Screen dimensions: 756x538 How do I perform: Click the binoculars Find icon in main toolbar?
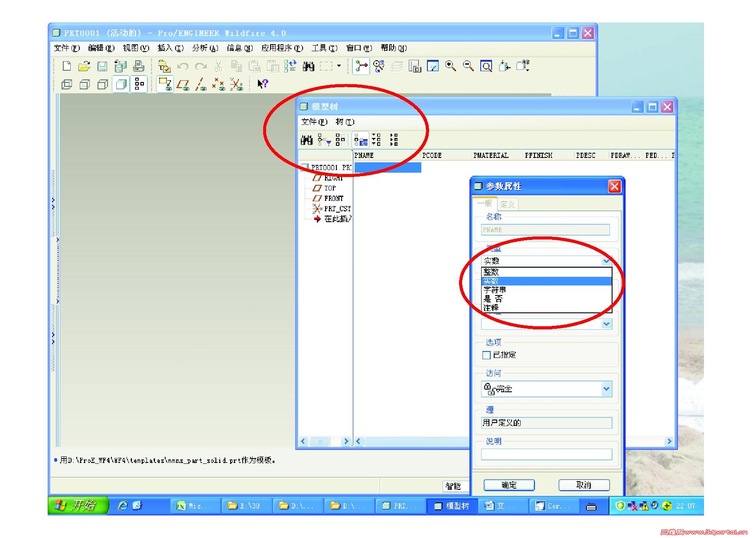309,66
